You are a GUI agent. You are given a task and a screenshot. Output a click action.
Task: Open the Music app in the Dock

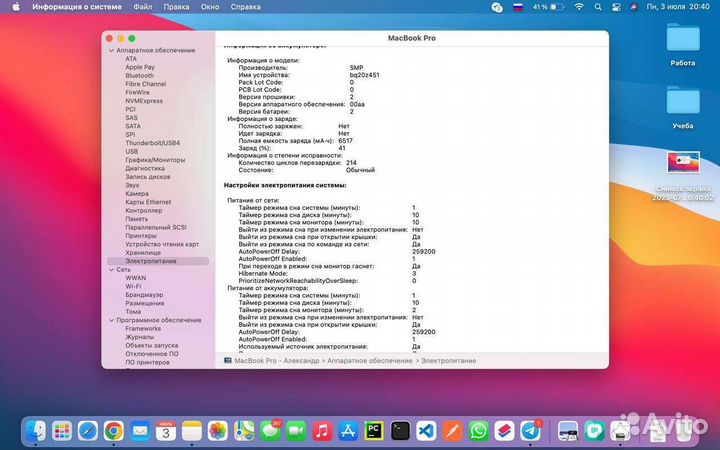tap(322, 431)
